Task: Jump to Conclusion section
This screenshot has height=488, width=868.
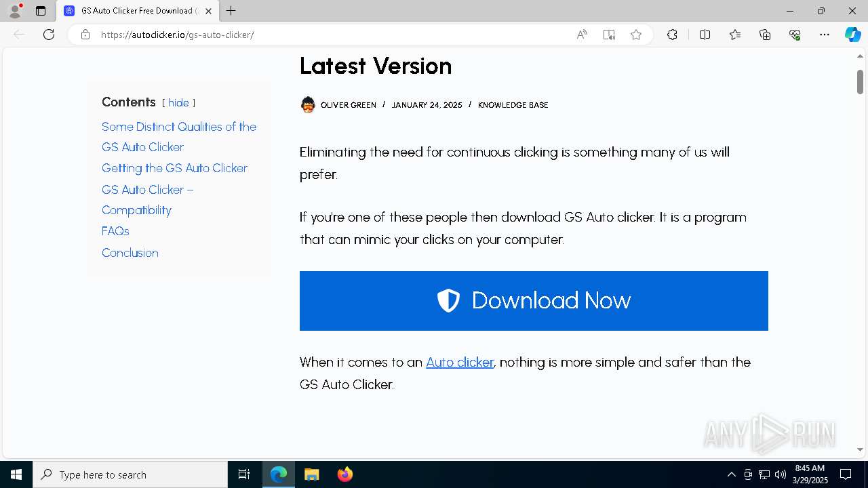Action: point(130,253)
